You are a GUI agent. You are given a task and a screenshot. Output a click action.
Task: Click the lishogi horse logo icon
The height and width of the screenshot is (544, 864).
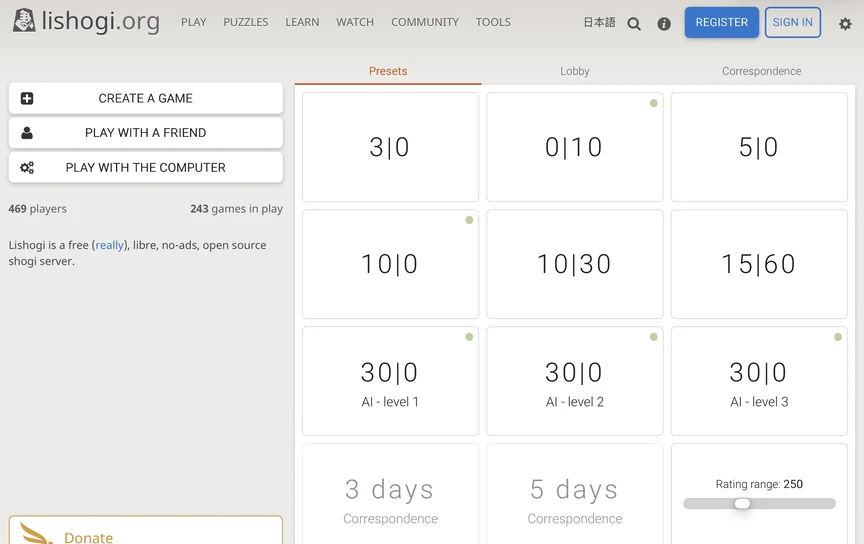(24, 21)
